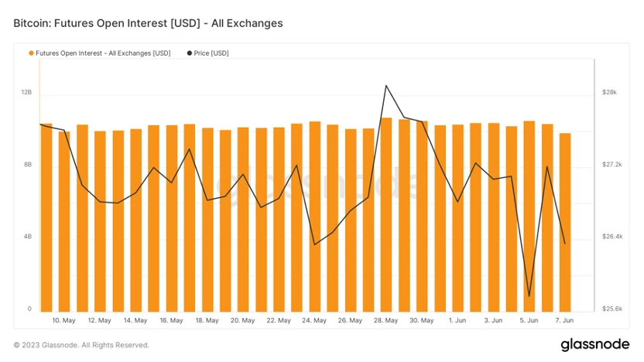Click the price line's lowest dip
The image size is (644, 362).
(x=529, y=296)
